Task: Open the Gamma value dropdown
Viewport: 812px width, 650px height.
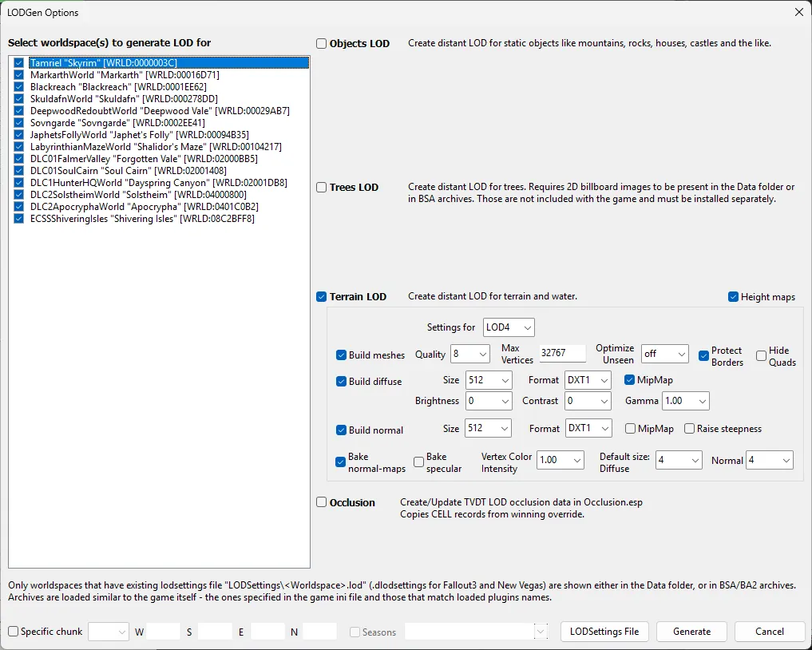Action: click(x=685, y=401)
